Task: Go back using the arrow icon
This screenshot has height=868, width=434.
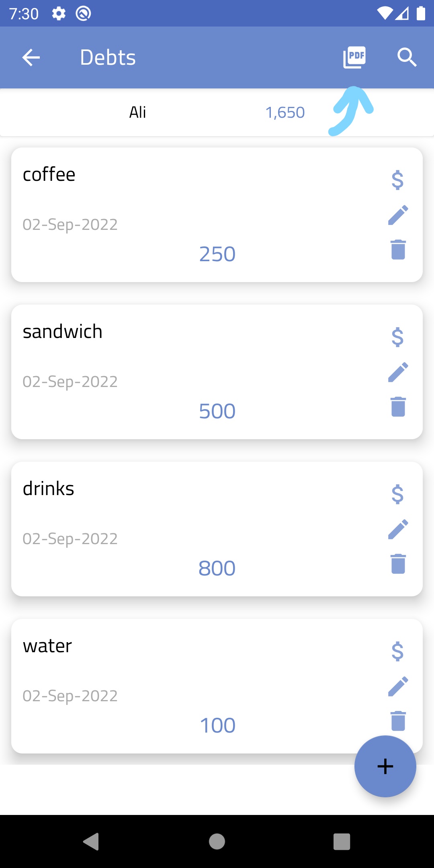Action: coord(31,57)
